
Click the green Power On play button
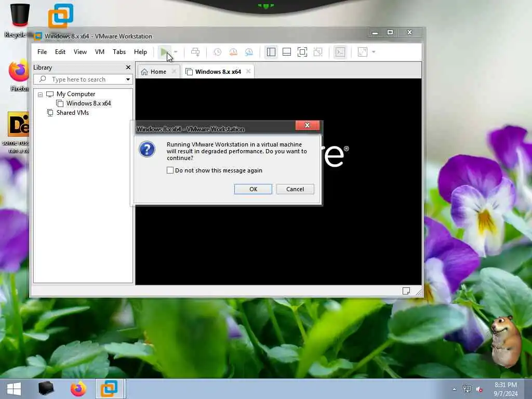pyautogui.click(x=164, y=52)
